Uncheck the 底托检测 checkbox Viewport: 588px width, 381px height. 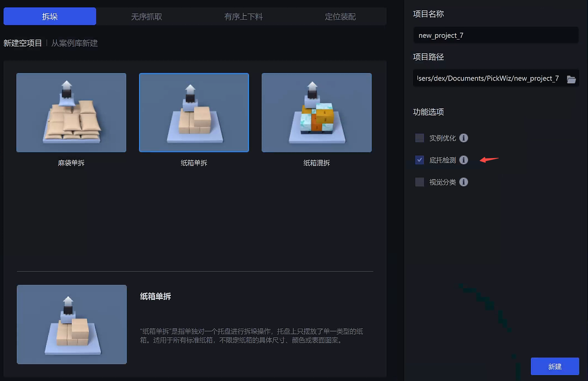(x=419, y=160)
